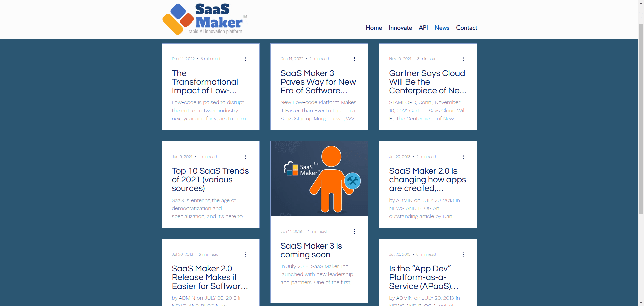Open the three-dot menu on 'SaaS Maker 2.0 Release' post
Viewport: 644px width, 306px height.
246,254
